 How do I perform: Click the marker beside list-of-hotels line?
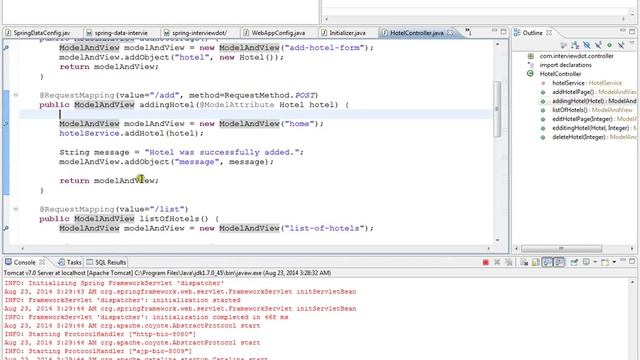click(6, 228)
